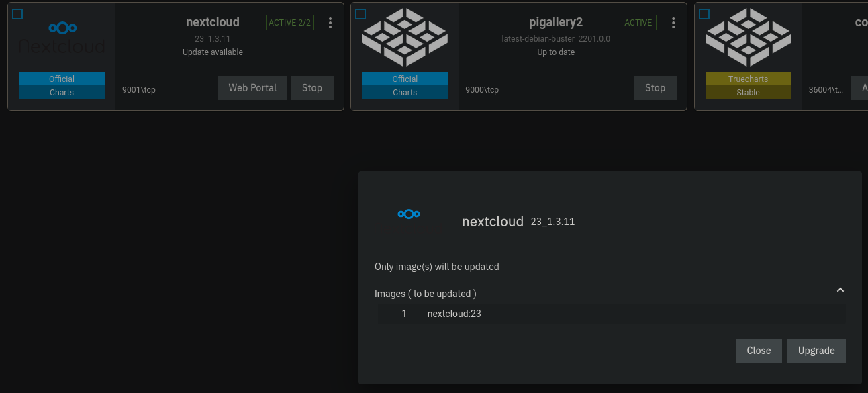This screenshot has width=868, height=393.
Task: Click the 23_1.3.11 version in the dialog
Action: pyautogui.click(x=552, y=222)
